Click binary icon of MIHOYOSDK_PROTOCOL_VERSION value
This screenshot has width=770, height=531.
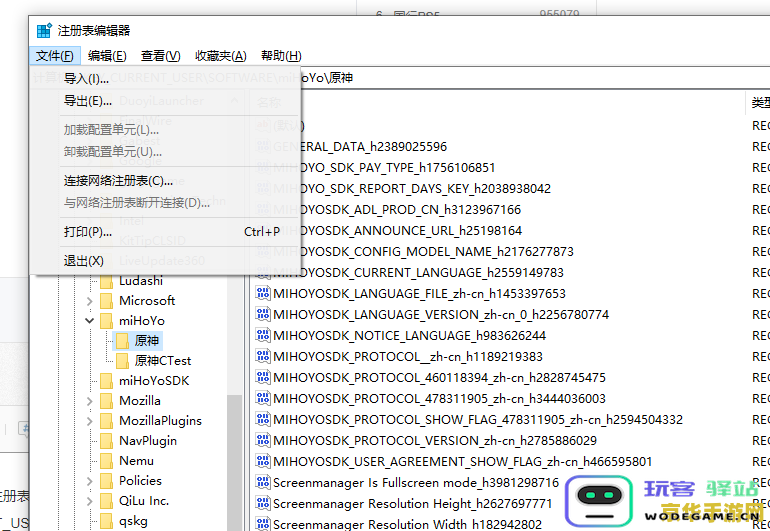[x=263, y=440]
